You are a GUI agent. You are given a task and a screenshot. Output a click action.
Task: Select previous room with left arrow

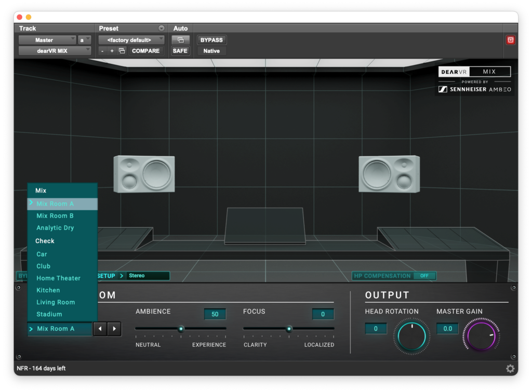tap(100, 329)
